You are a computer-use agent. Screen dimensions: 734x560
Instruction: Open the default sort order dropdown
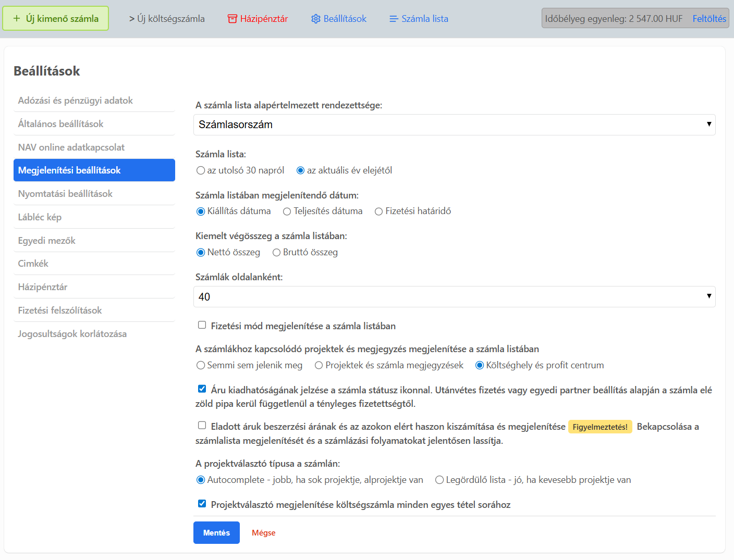tap(454, 125)
